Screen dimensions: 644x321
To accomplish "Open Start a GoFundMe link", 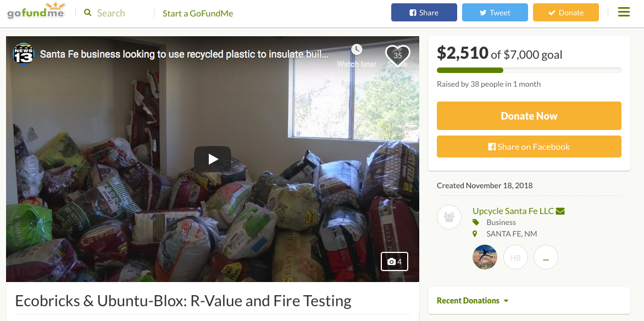I will pyautogui.click(x=198, y=13).
